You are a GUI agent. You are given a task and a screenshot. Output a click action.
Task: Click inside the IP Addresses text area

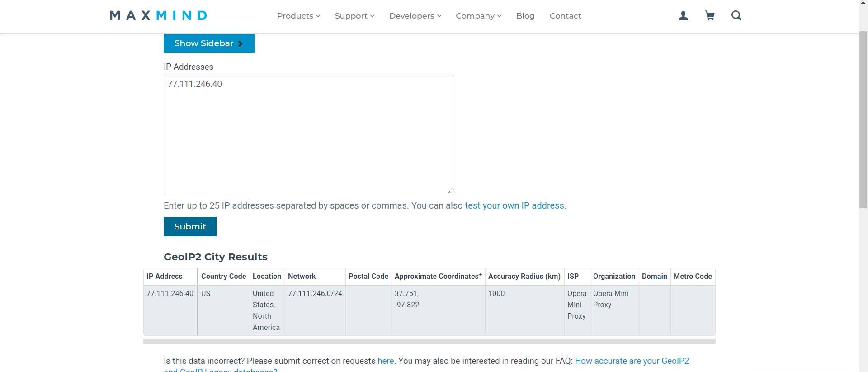point(309,135)
